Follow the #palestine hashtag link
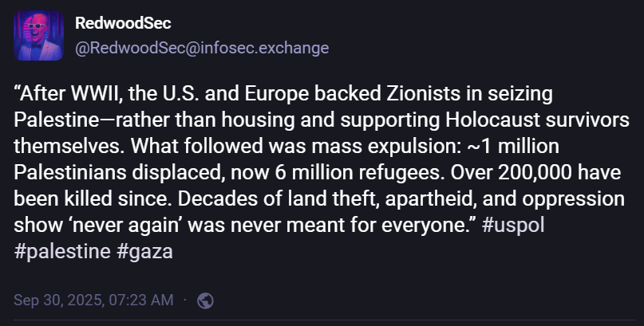Image resolution: width=644 pixels, height=326 pixels. 61,250
